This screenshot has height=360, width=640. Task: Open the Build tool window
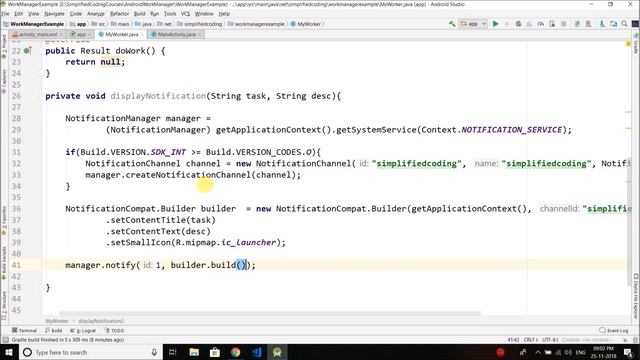53,331
